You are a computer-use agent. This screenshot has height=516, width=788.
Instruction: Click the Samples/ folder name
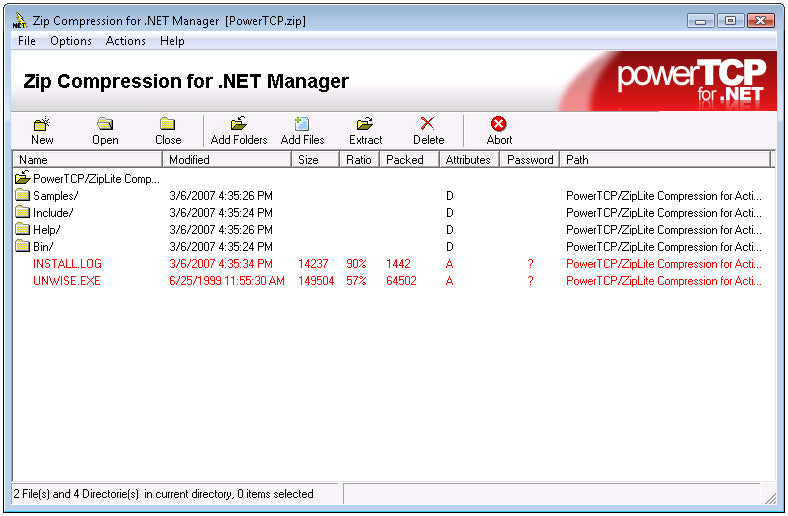56,195
